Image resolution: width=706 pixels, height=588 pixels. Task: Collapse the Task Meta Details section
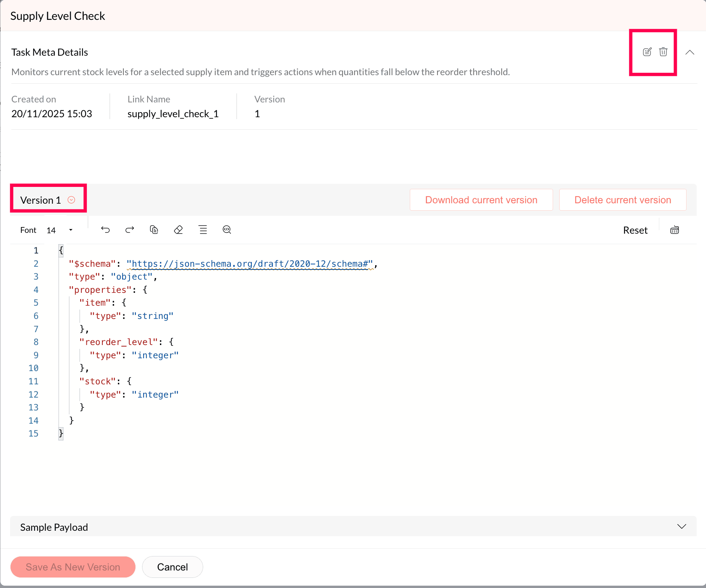(690, 52)
